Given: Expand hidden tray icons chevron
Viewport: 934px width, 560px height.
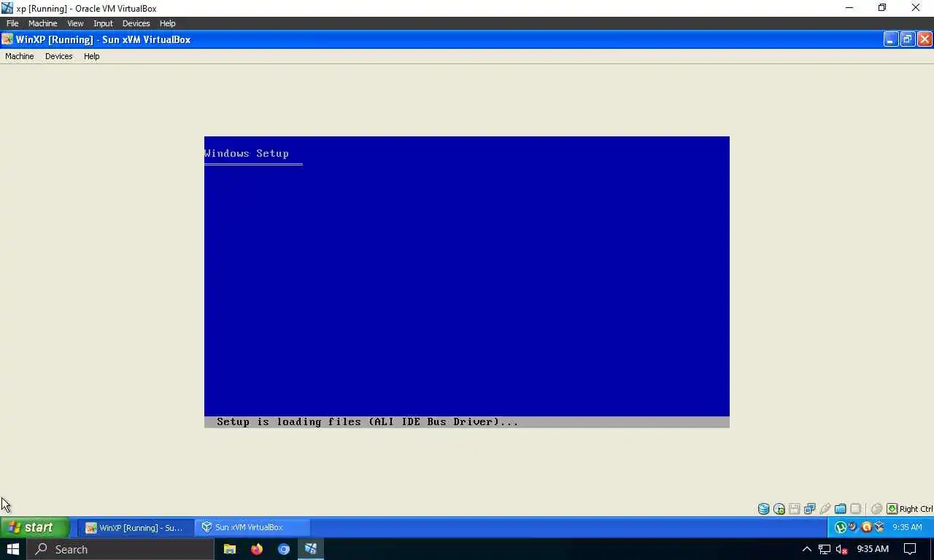Looking at the screenshot, I should click(x=806, y=549).
